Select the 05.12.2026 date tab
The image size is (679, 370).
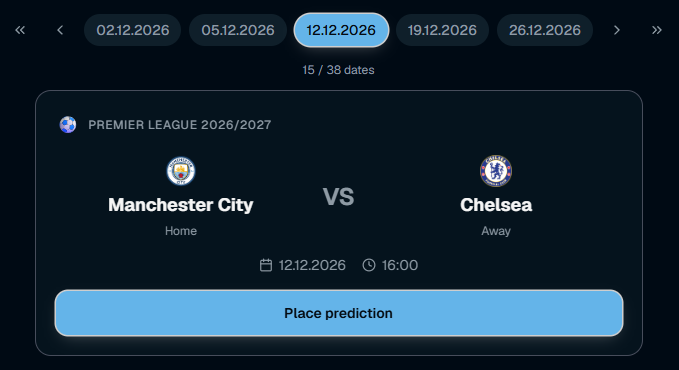tap(238, 30)
